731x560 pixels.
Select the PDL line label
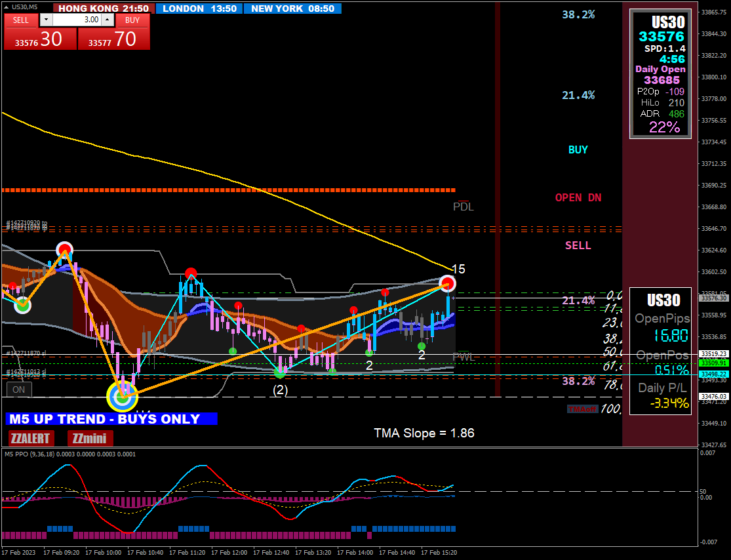pos(464,207)
